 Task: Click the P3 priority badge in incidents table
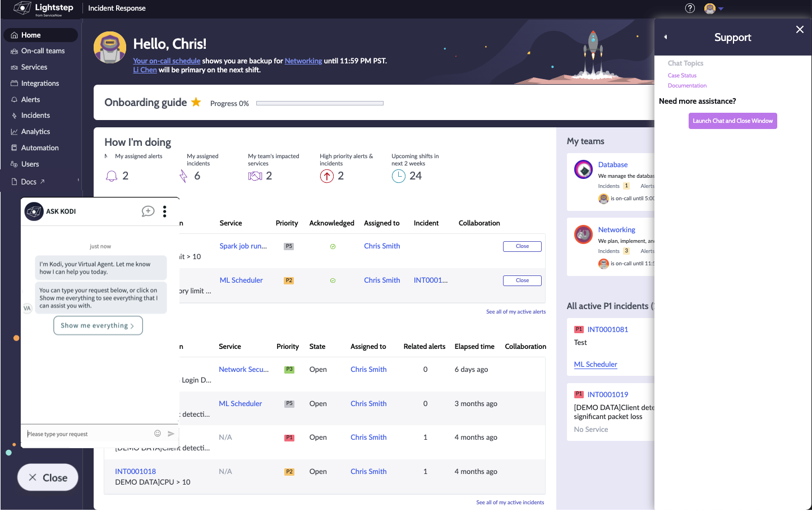[x=289, y=370]
